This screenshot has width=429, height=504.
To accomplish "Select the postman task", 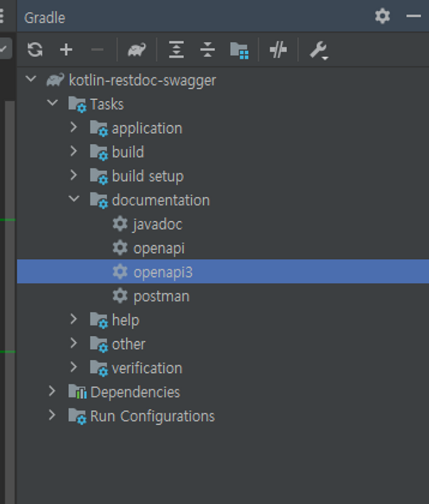I will (223, 296).
